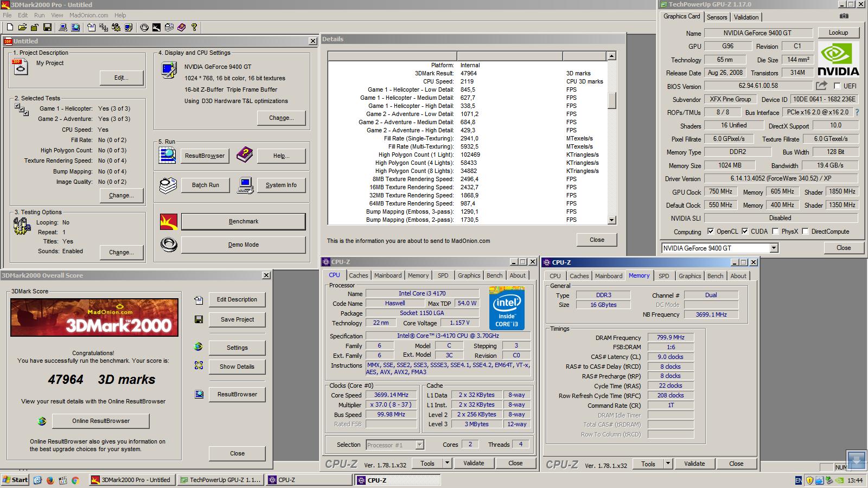Click Bus Interface question mark in GPU-Z
The width and height of the screenshot is (868, 488).
857,112
